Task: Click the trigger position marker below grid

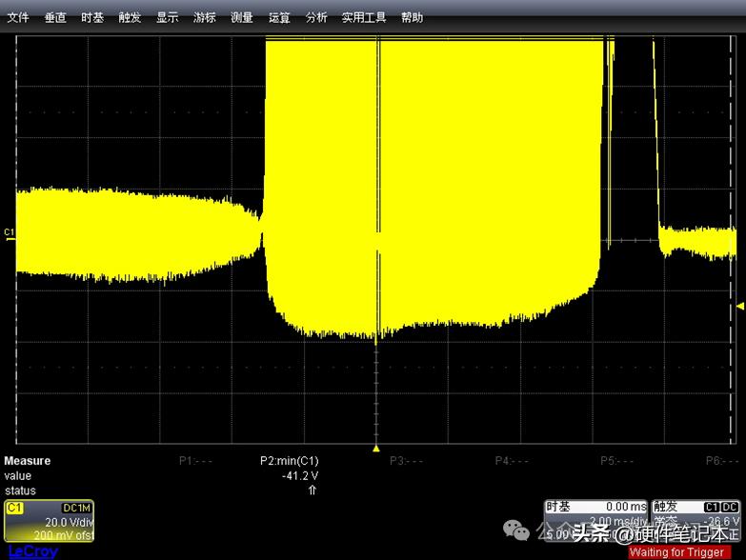Action: pyautogui.click(x=376, y=448)
